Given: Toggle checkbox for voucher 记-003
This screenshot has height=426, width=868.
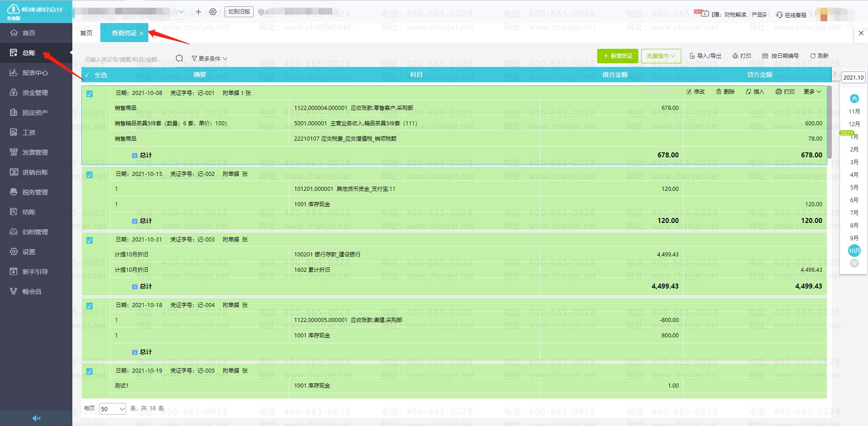Looking at the screenshot, I should pos(90,241).
